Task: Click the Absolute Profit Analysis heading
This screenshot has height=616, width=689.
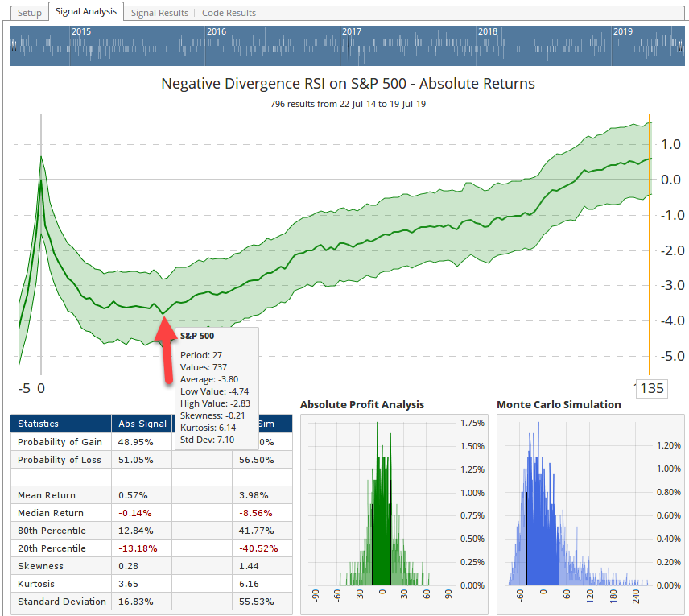Action: pyautogui.click(x=362, y=404)
